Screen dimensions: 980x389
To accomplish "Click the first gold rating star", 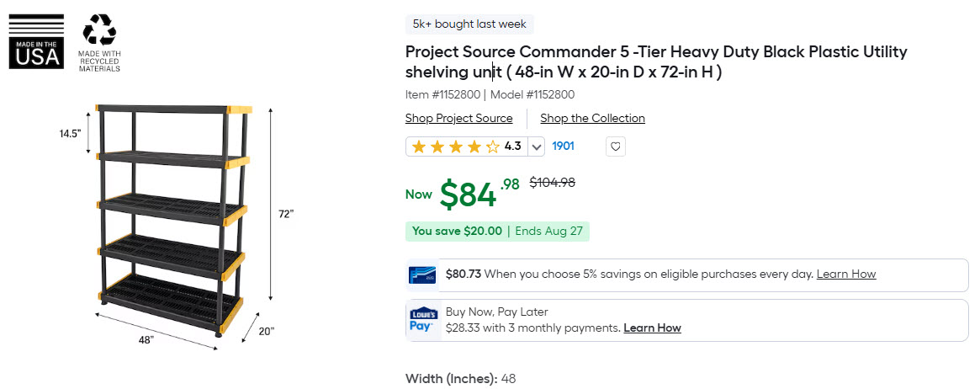I will pos(419,147).
